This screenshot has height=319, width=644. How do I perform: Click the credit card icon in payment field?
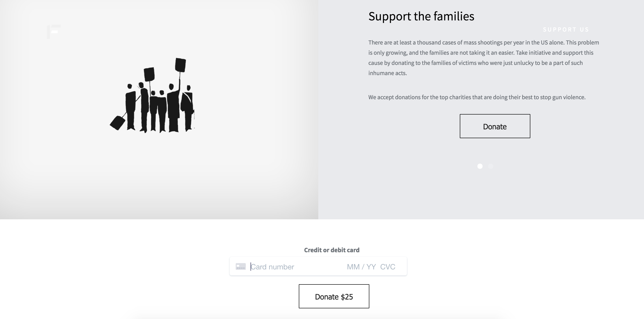click(x=241, y=267)
